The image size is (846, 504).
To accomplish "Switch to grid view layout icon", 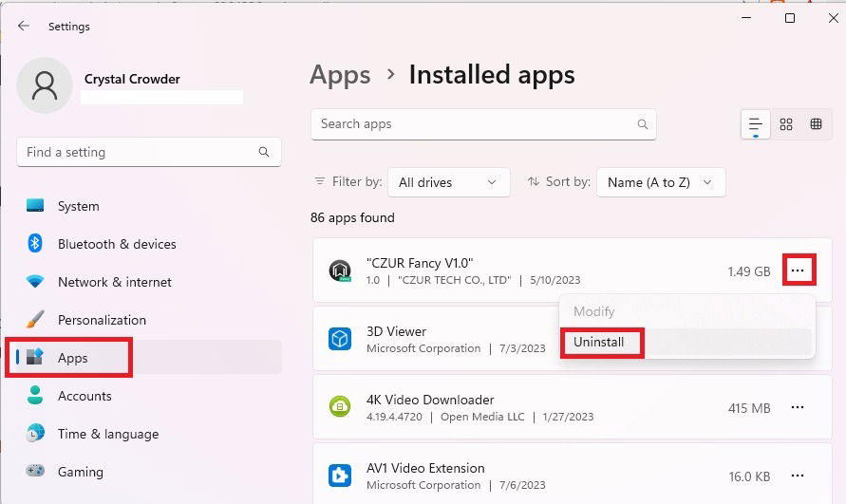I will point(786,124).
